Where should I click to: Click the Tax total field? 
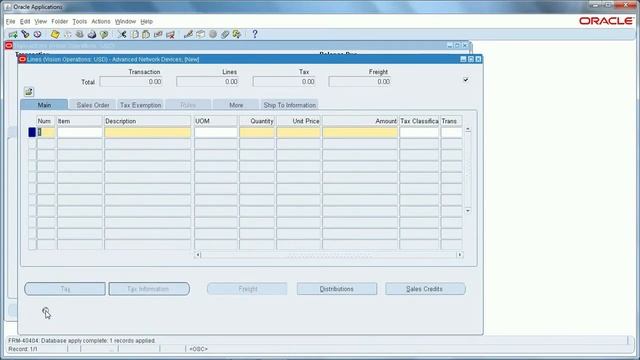pos(284,82)
